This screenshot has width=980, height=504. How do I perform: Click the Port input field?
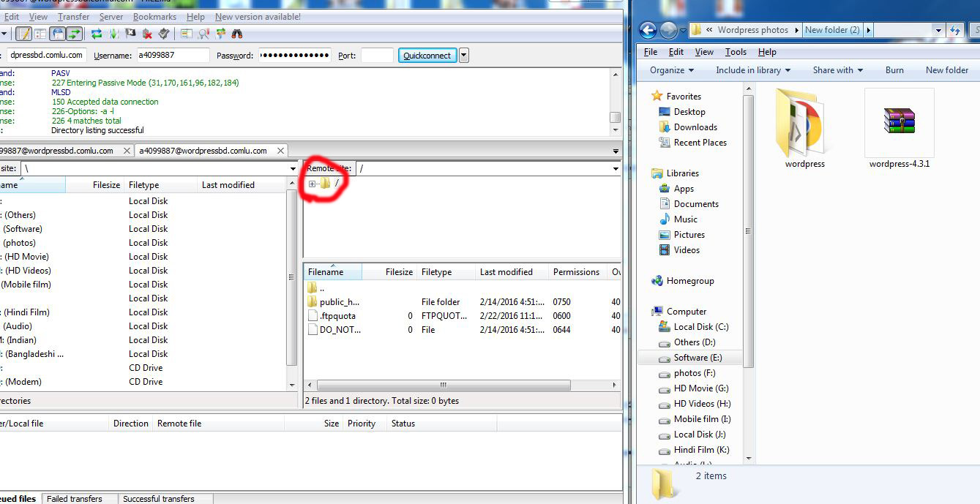[377, 55]
